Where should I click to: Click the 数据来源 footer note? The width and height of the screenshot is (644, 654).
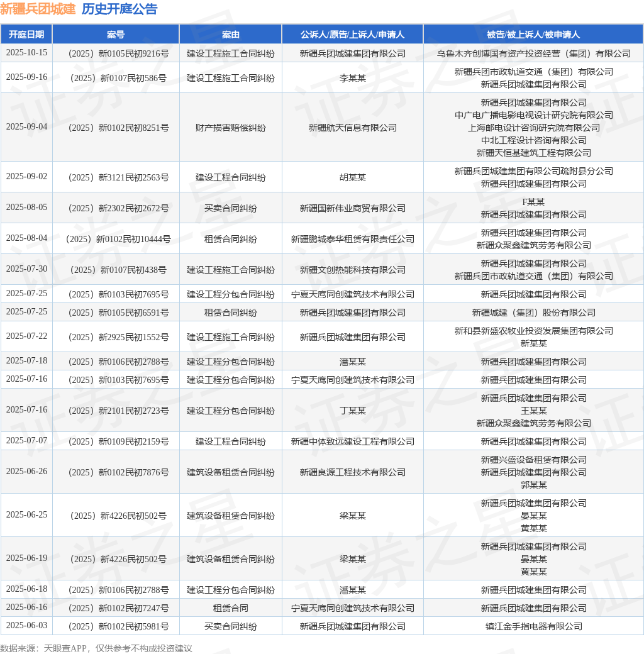[96, 648]
